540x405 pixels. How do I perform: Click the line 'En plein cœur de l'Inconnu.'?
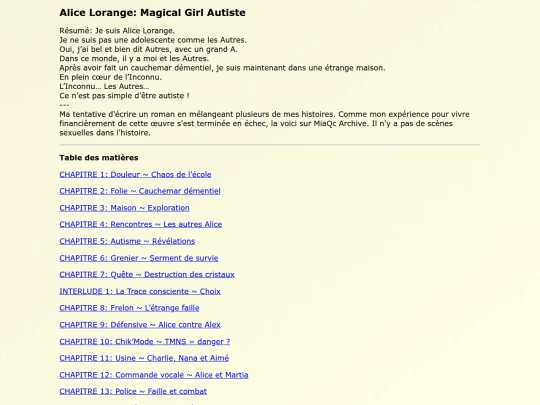(x=111, y=77)
